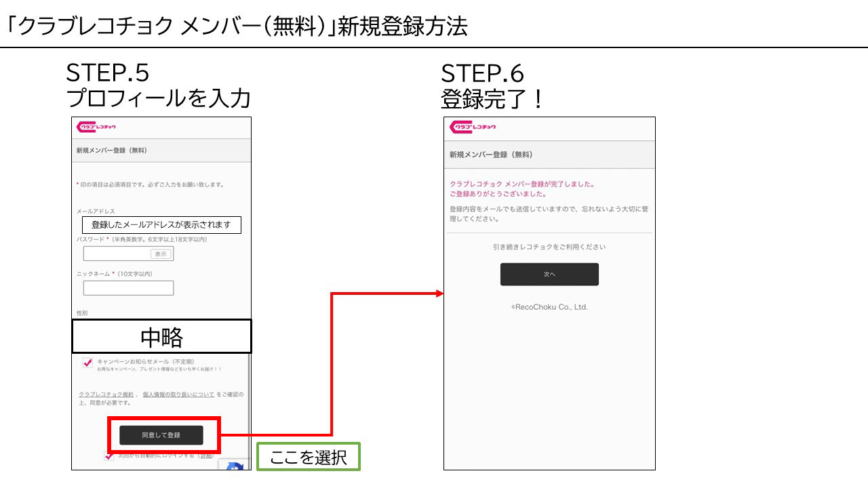Click the 同意して登録 button
The image size is (868, 488).
161,435
